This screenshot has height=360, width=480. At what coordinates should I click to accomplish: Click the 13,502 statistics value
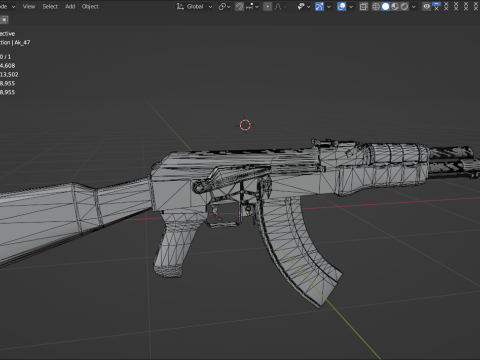click(9, 74)
